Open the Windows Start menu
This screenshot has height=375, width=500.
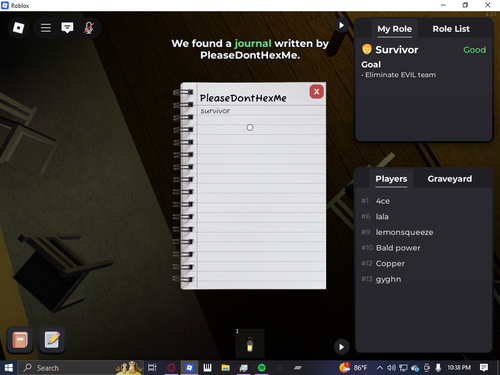pyautogui.click(x=8, y=368)
